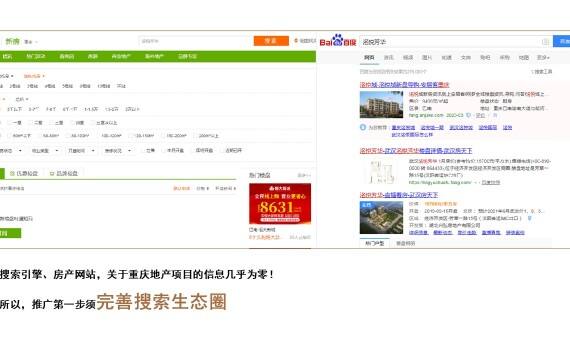This screenshot has height=360, width=570.
Task: Switch to Baidu 图片 results tab
Action: (427, 58)
